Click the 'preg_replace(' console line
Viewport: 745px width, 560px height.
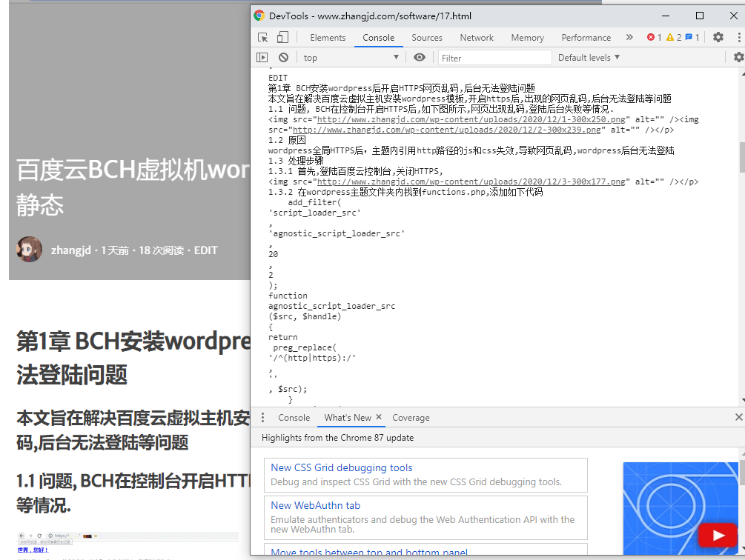pos(305,347)
